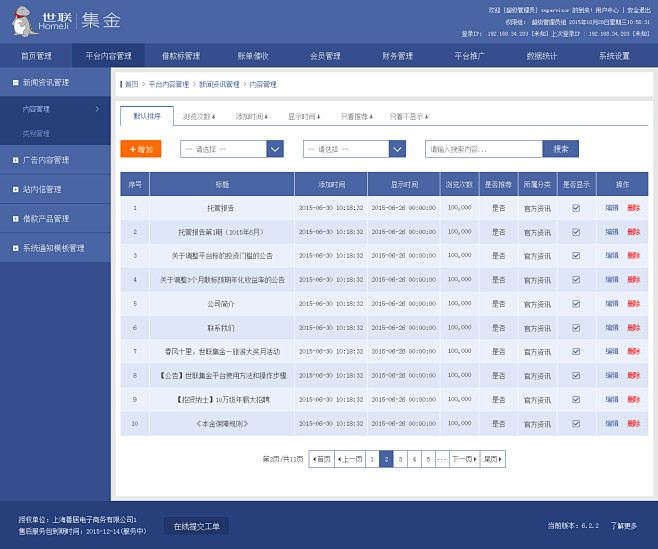
Task: Sort by 浏览次数 tab
Action: coord(199,116)
